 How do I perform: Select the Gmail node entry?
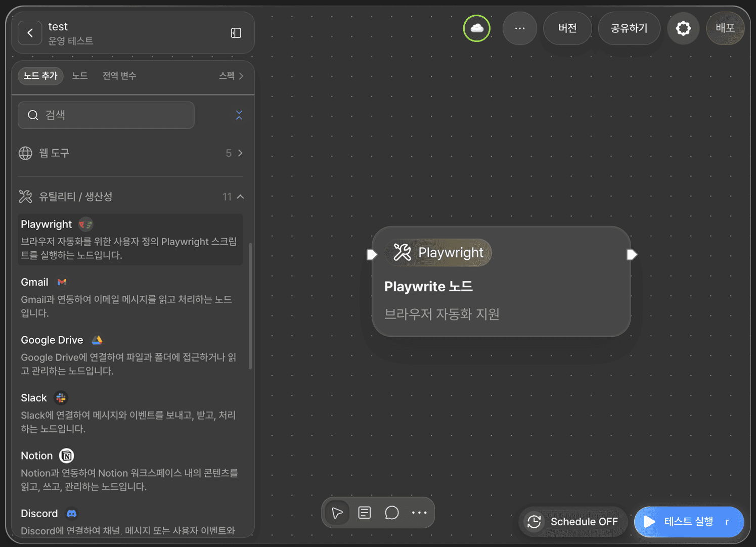(x=130, y=297)
